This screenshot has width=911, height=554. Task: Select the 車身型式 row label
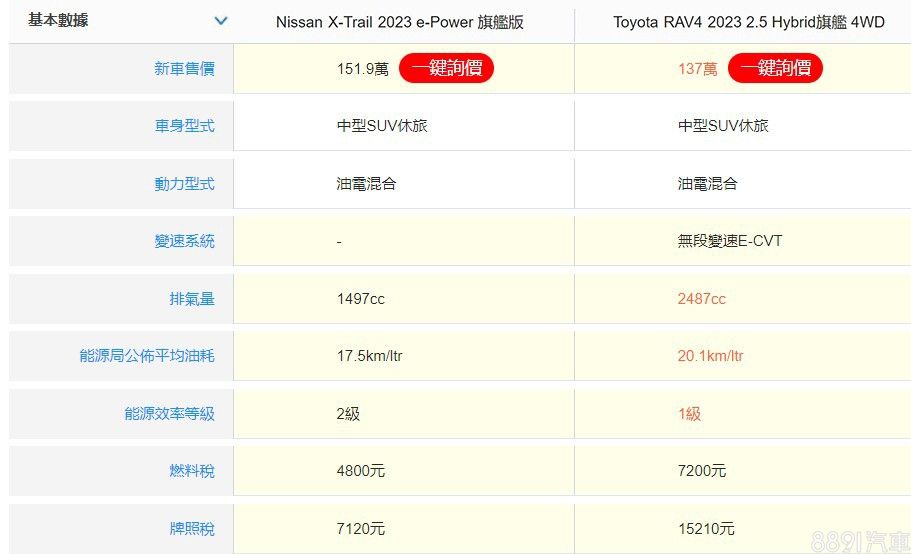[x=184, y=126]
